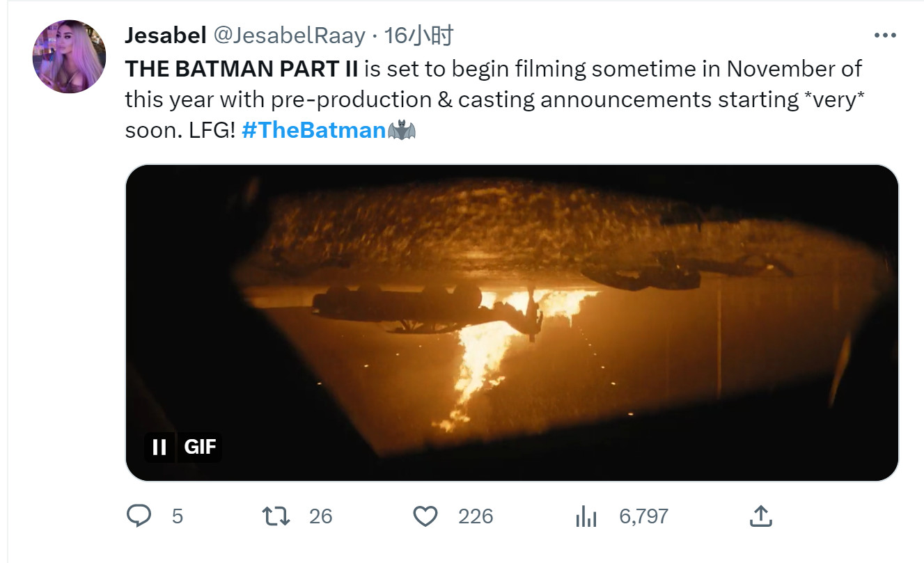The image size is (924, 563).
Task: Pause the playing GIF
Action: click(x=159, y=447)
